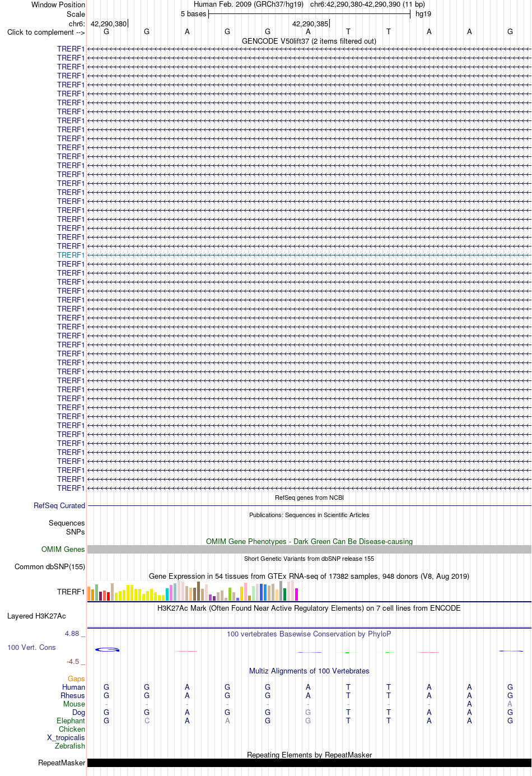This screenshot has height=776, width=532.
Task: Click the RepeatMasker track label
Action: point(62,763)
